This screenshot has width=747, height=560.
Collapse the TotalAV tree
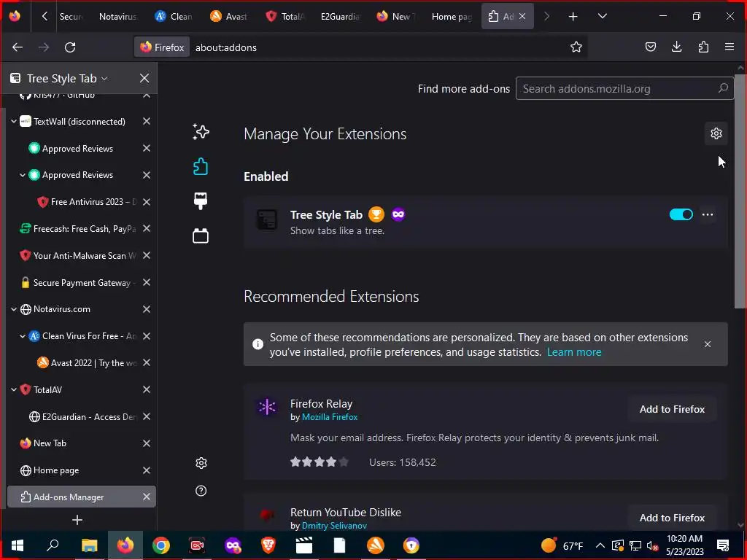[x=14, y=389]
